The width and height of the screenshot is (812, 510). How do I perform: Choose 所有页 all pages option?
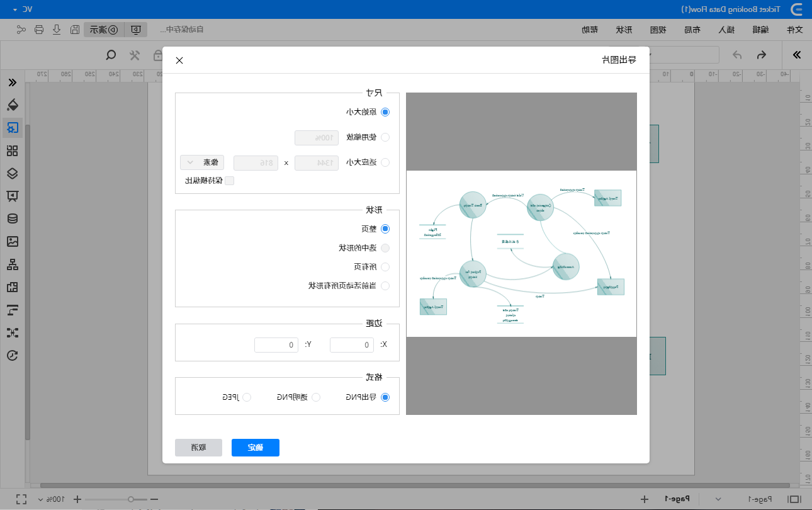[x=386, y=267]
